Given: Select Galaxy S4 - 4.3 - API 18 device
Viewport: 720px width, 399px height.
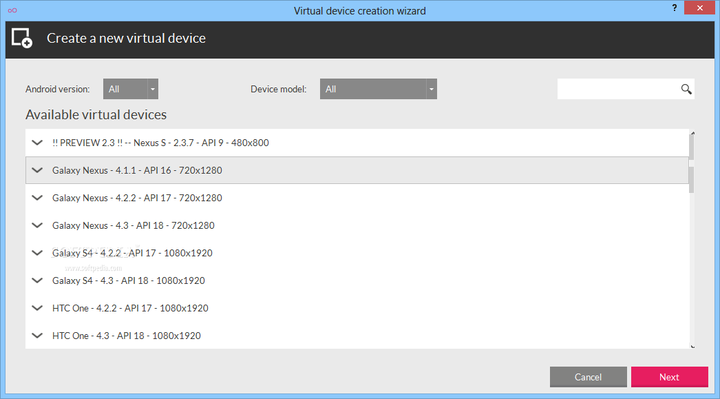Looking at the screenshot, I should (357, 281).
